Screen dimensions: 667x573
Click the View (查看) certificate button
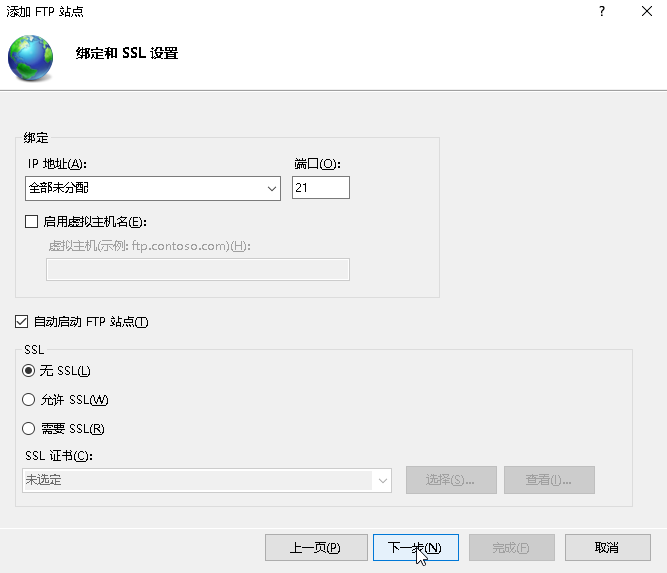pyautogui.click(x=549, y=480)
